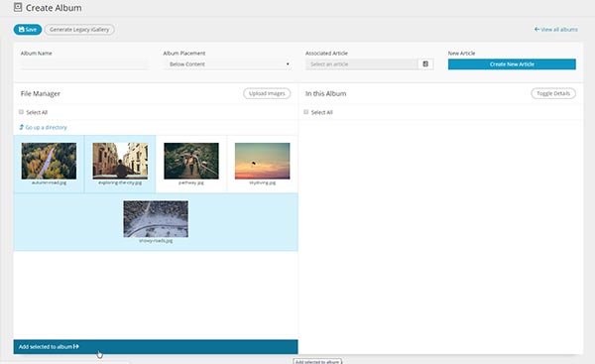Screen dimensions: 595x364
Task: Click the Save button
Action: 28,29
